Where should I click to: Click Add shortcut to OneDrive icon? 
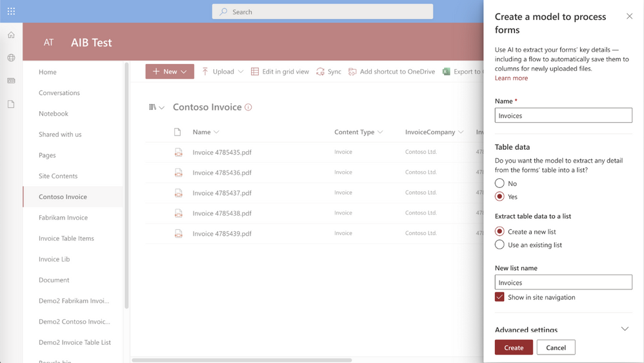[x=352, y=72]
